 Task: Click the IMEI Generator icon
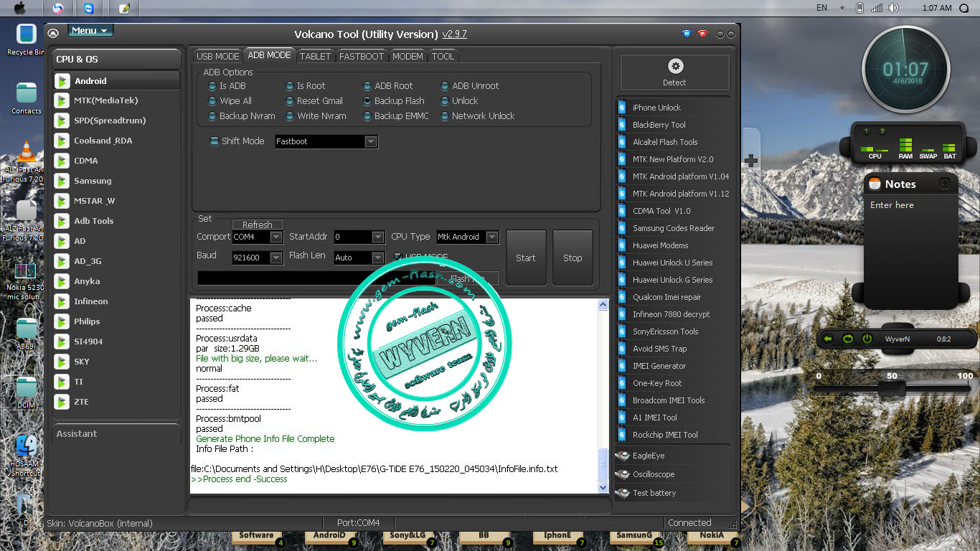[x=621, y=366]
